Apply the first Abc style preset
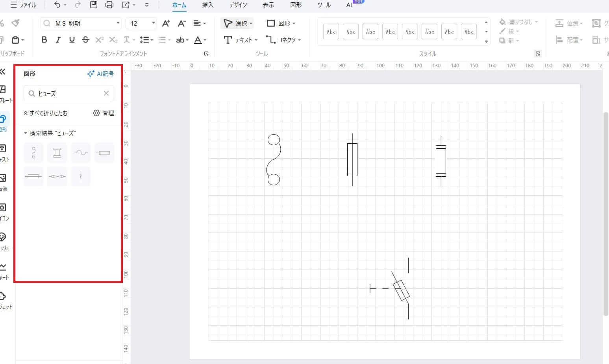This screenshot has width=609, height=364. (331, 31)
